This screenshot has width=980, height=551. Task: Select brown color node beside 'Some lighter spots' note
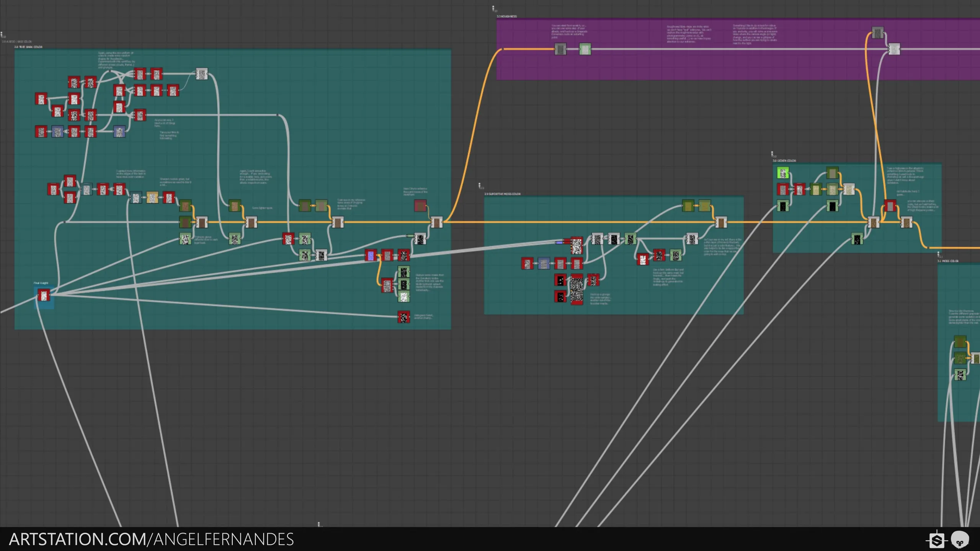(x=235, y=205)
